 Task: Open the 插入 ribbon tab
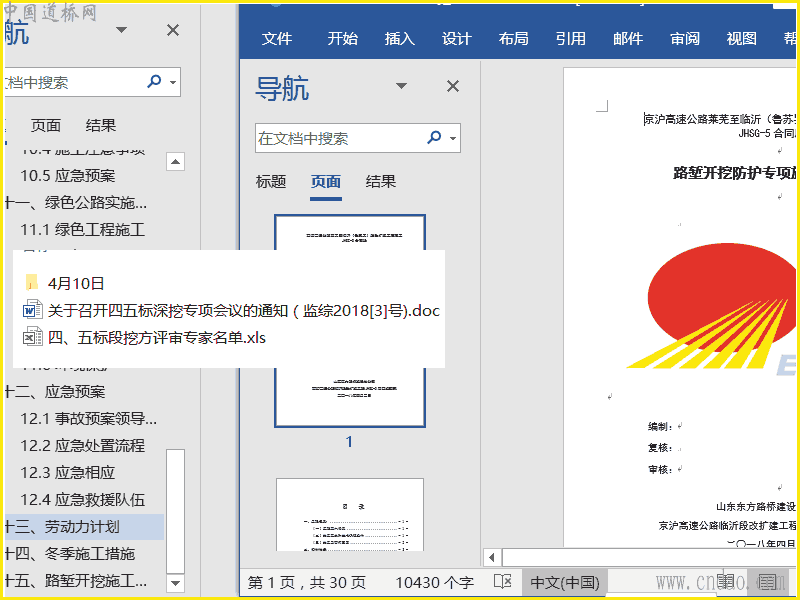[399, 39]
